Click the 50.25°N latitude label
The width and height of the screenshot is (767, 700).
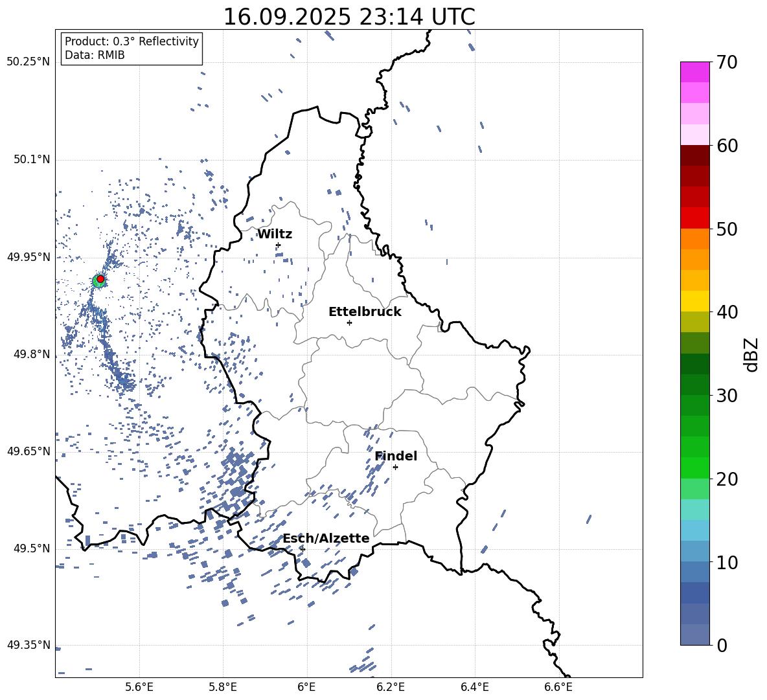click(x=29, y=62)
